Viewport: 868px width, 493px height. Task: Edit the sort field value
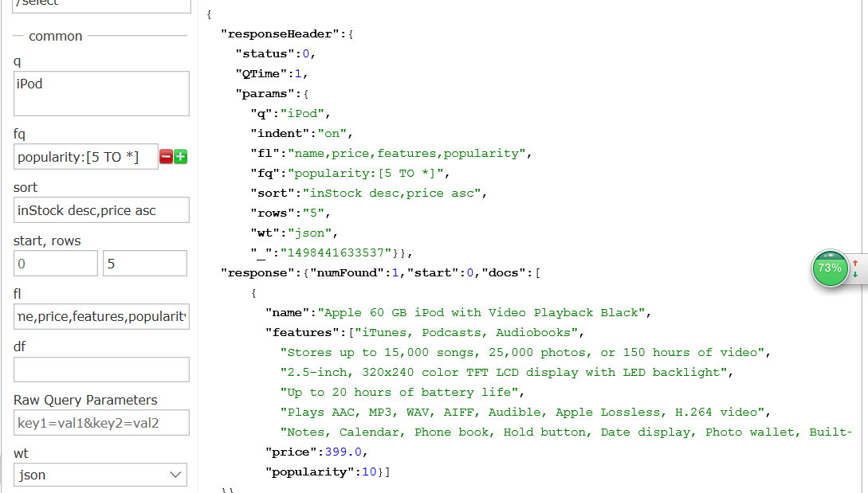tap(101, 210)
